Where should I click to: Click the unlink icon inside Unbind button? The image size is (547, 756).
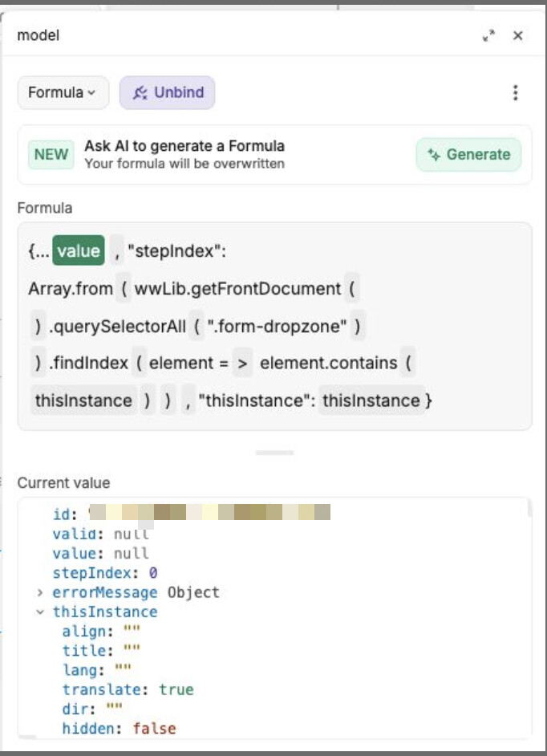click(140, 93)
